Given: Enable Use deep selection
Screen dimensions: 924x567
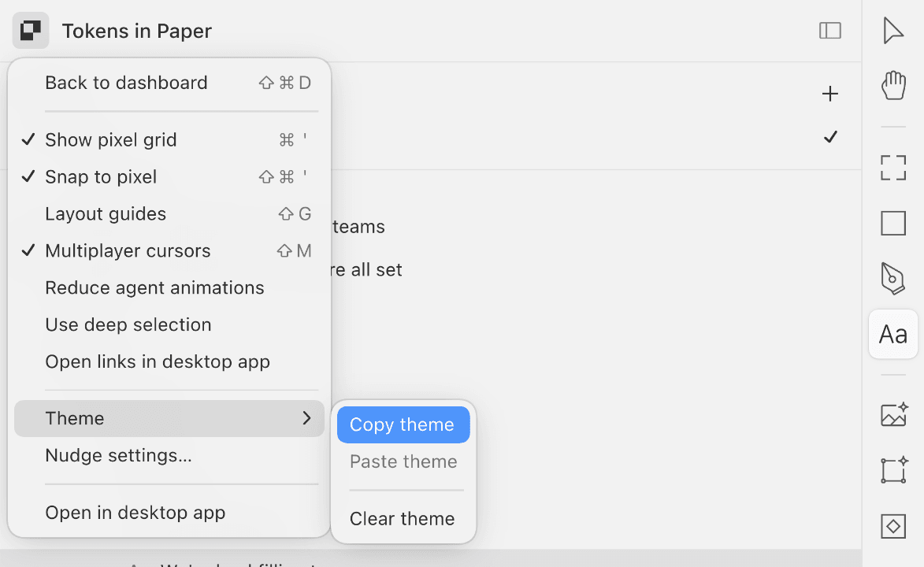Looking at the screenshot, I should [x=169, y=324].
